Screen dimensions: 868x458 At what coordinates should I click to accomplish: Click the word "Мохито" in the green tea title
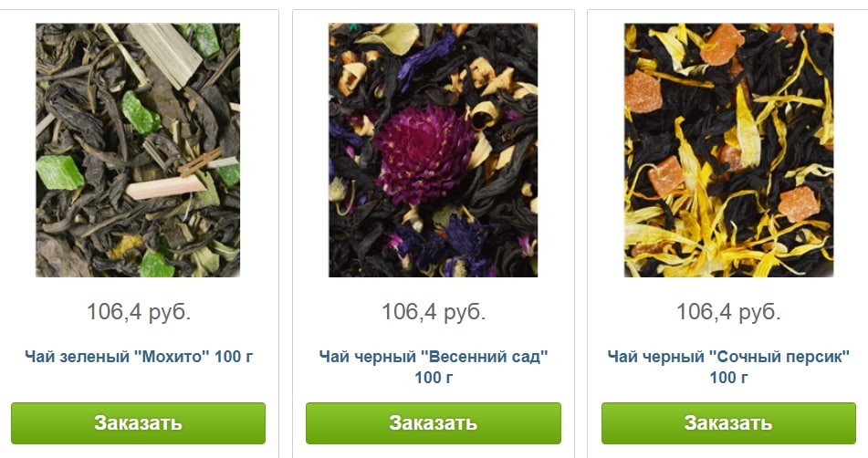click(173, 356)
